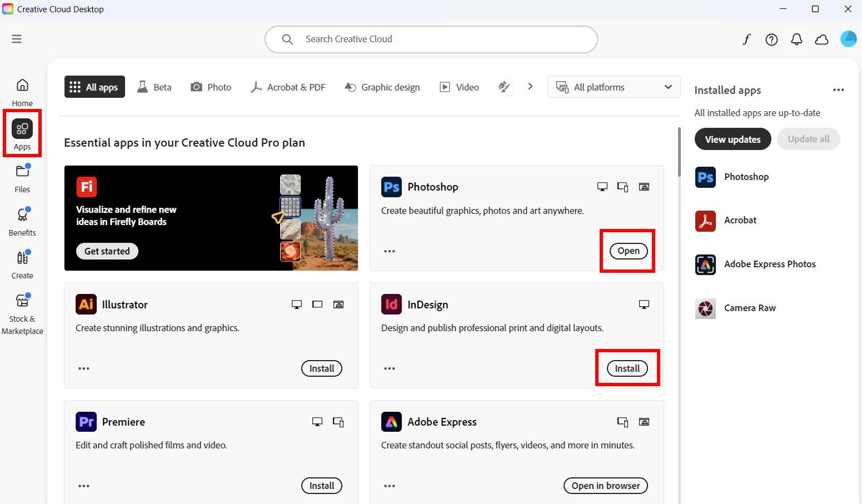Return to Home via the sidebar icon
The image size is (862, 504).
22,91
